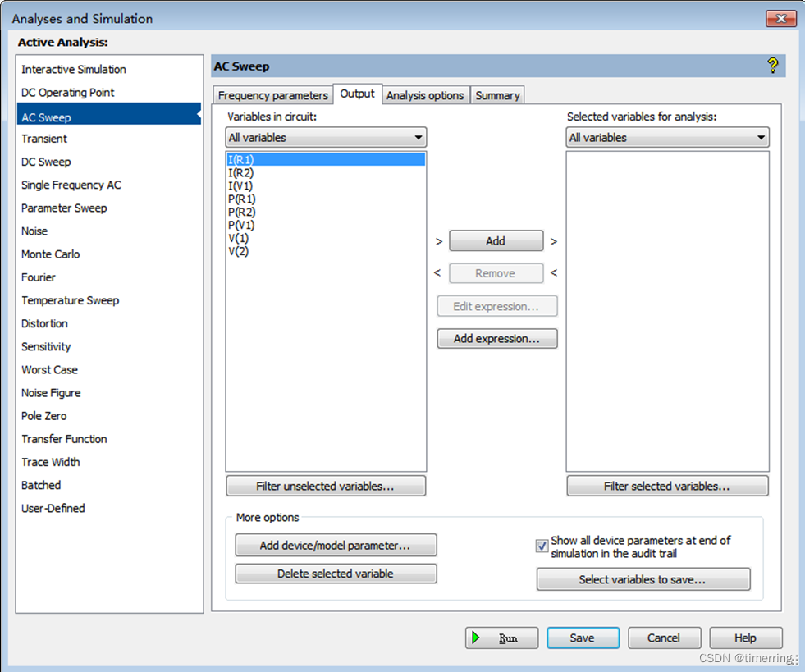Click the Edit expression button
805x672 pixels.
coord(497,307)
